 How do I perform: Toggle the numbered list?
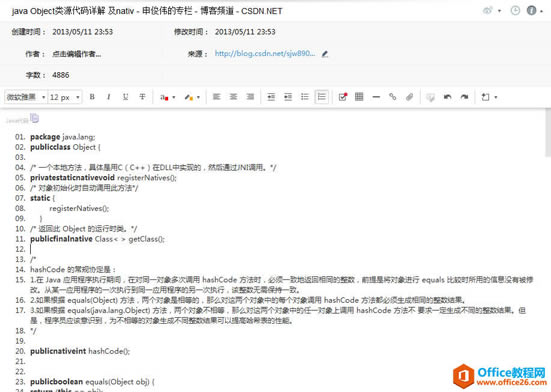322,97
